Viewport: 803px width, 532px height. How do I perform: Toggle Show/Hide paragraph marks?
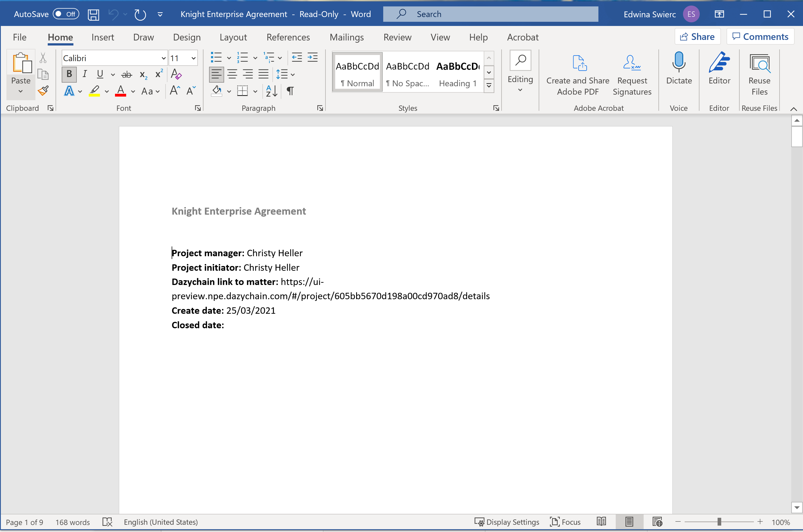[290, 91]
